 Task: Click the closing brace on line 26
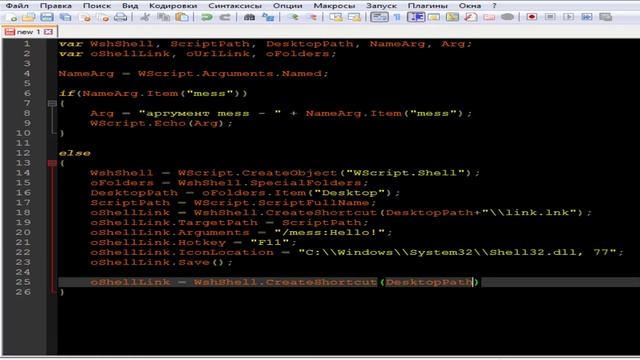[x=62, y=292]
